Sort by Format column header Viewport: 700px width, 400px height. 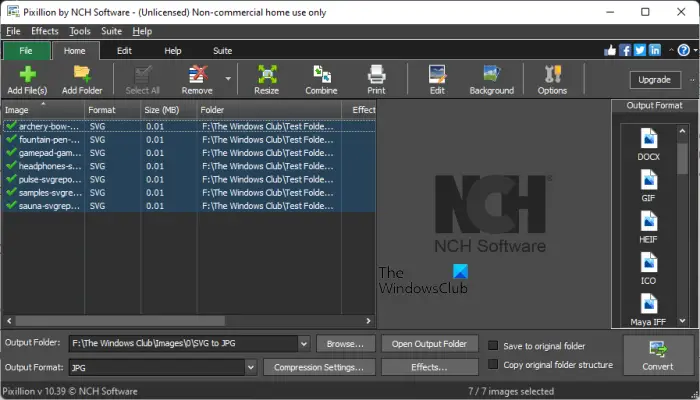(x=113, y=110)
